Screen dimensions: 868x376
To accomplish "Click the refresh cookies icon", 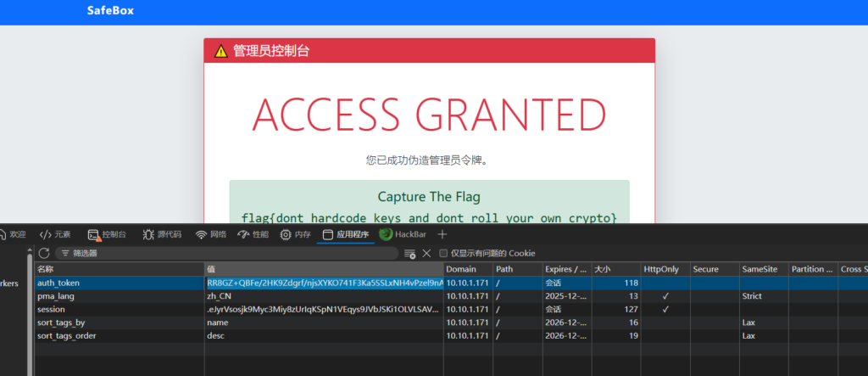I will [x=44, y=253].
